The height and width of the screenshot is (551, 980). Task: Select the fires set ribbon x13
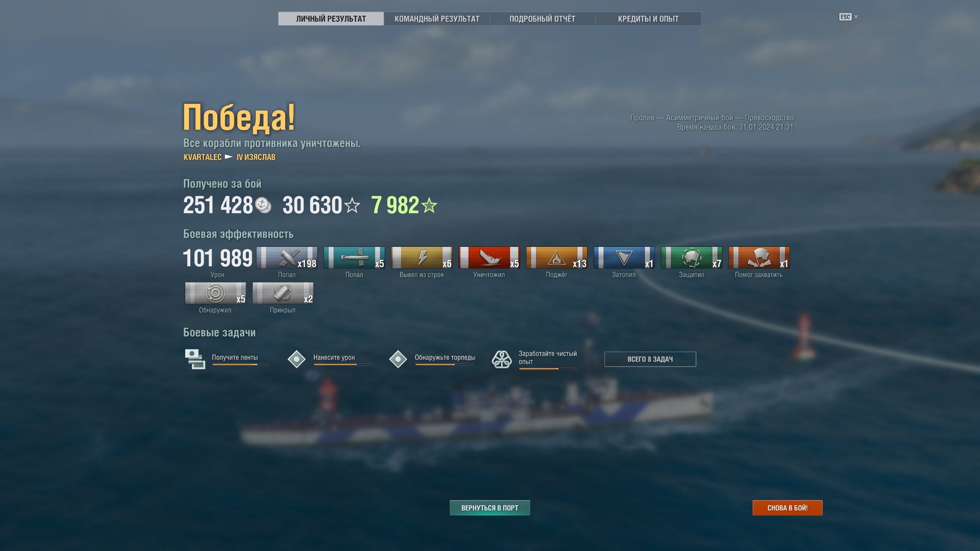pos(556,258)
